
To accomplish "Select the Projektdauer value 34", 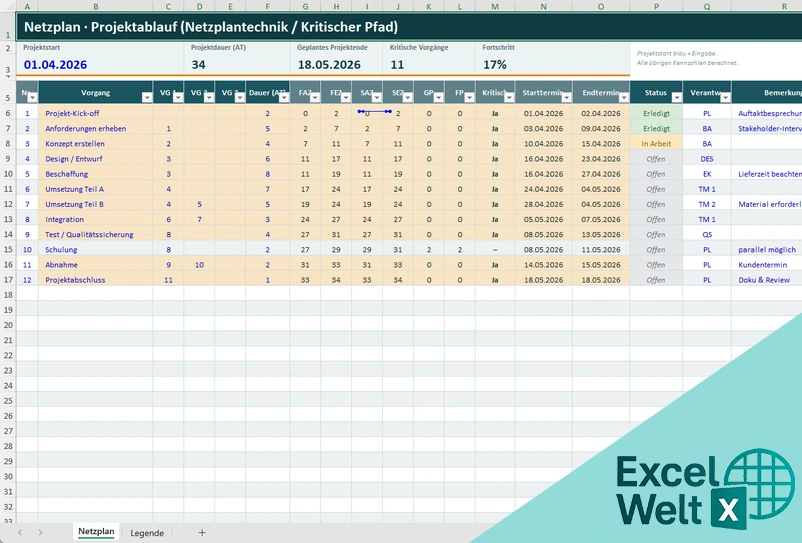I will pyautogui.click(x=236, y=64).
